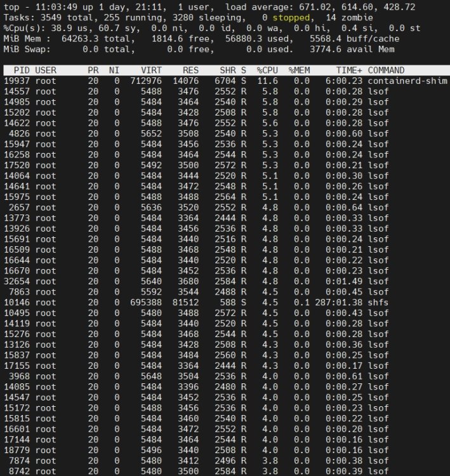The image size is (450, 476).
Task: Click PID 16258 in the list
Action: [17, 155]
